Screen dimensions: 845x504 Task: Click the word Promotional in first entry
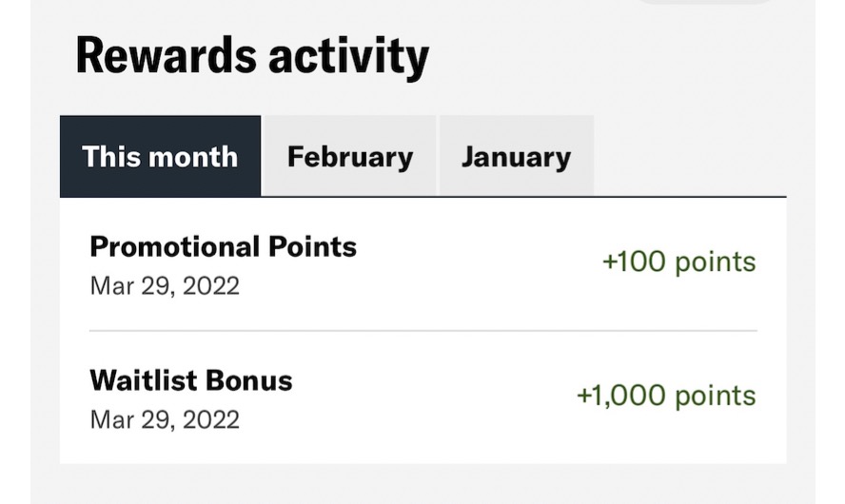click(169, 247)
